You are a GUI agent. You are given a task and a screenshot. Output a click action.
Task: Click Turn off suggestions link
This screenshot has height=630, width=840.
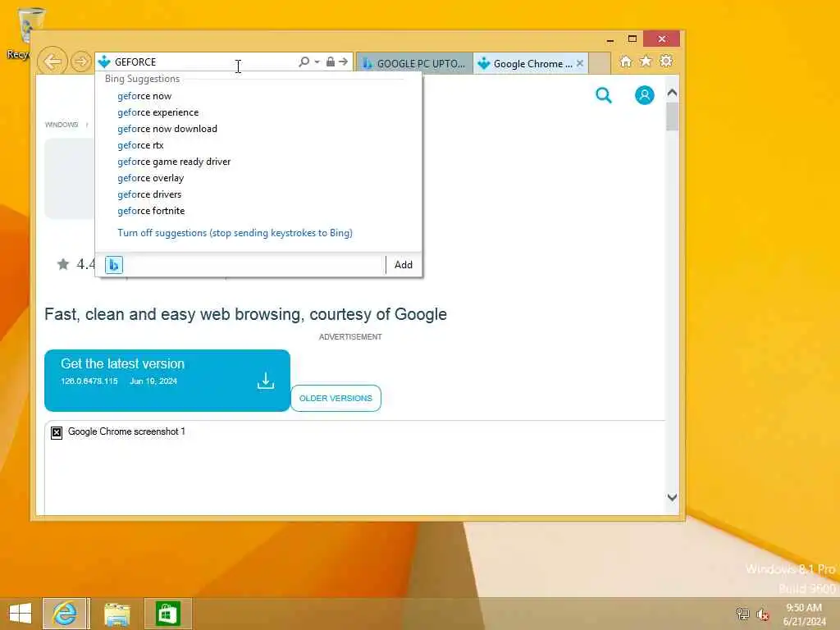pyautogui.click(x=235, y=233)
